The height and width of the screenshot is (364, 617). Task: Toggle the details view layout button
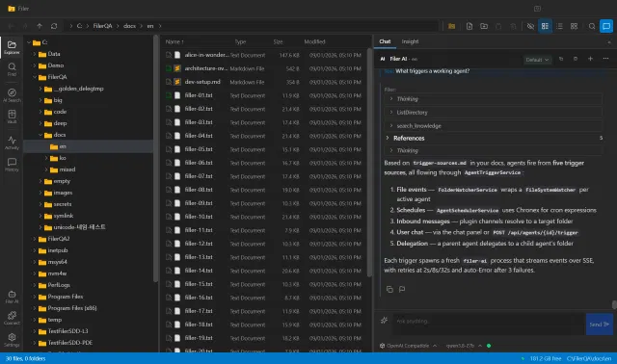click(x=545, y=26)
